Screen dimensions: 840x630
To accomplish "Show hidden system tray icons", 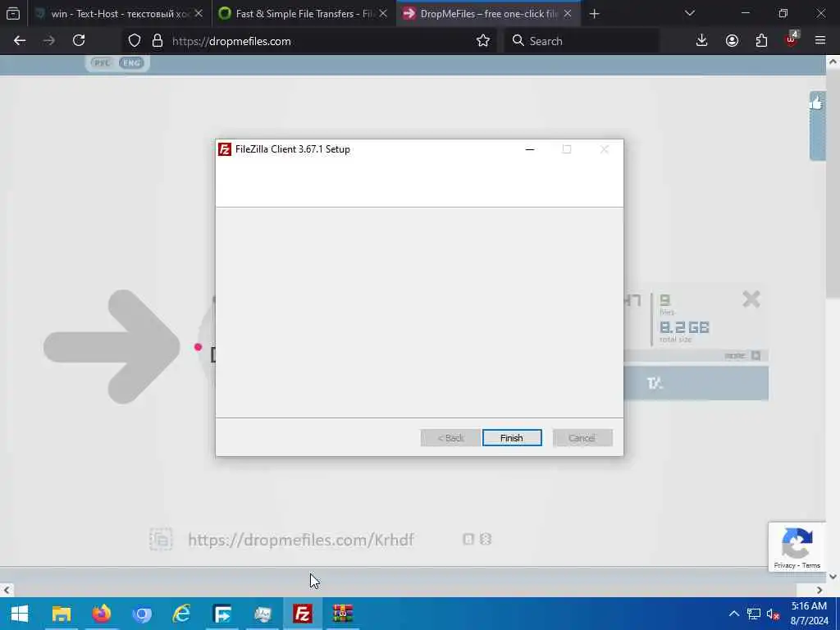I will tap(734, 614).
